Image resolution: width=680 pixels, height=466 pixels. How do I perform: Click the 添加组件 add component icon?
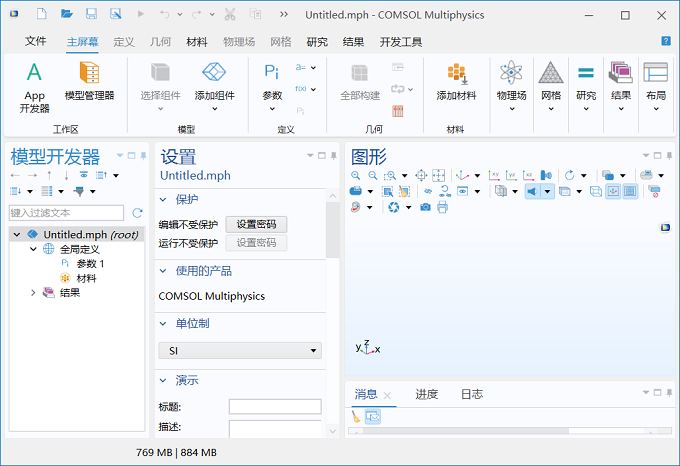pos(214,72)
